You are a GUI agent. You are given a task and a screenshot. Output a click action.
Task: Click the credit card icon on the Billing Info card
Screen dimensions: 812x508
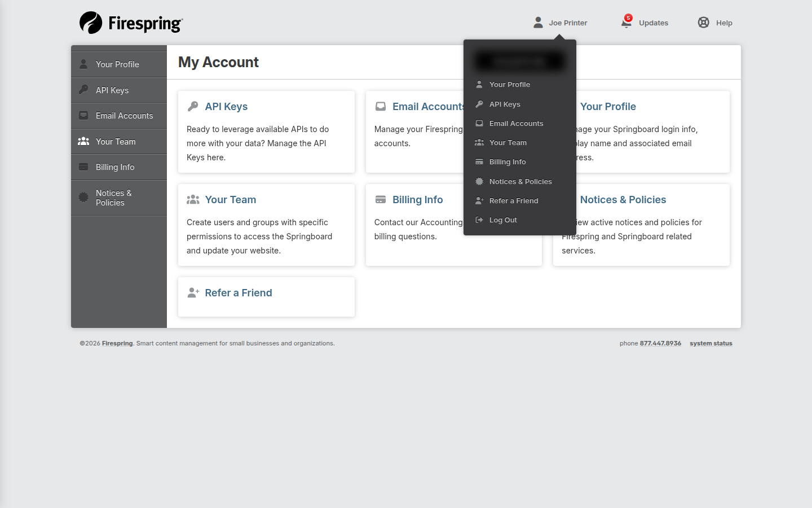point(381,199)
